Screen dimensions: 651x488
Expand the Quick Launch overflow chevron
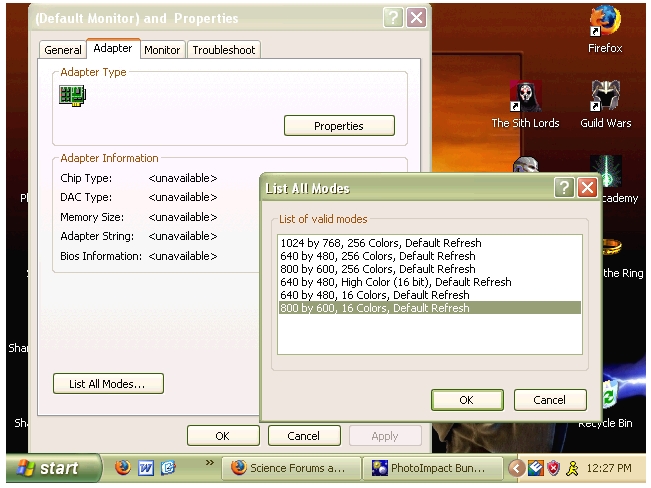210,463
